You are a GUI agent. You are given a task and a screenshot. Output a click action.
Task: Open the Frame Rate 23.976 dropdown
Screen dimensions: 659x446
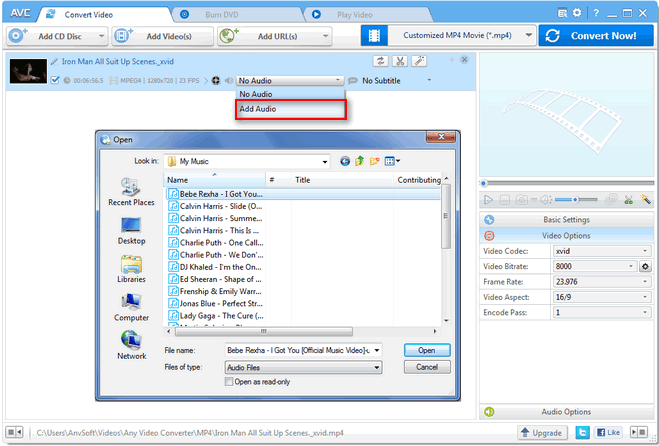click(x=602, y=282)
